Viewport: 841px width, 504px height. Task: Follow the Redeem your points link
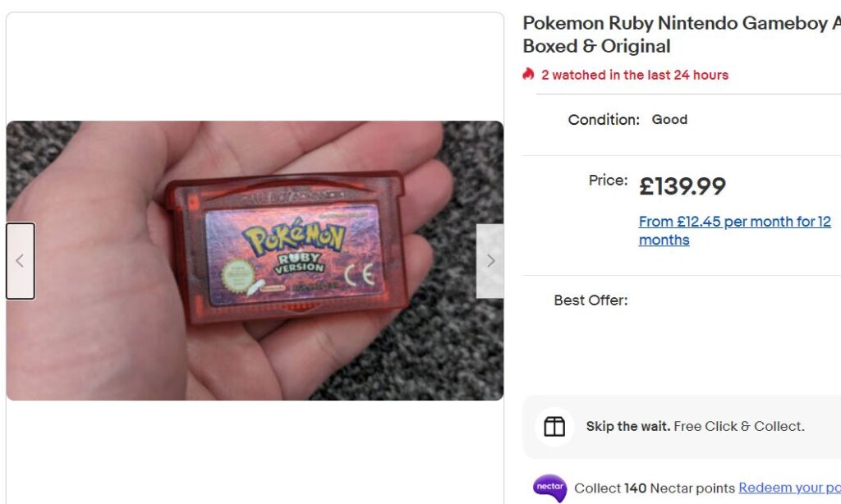(788, 488)
